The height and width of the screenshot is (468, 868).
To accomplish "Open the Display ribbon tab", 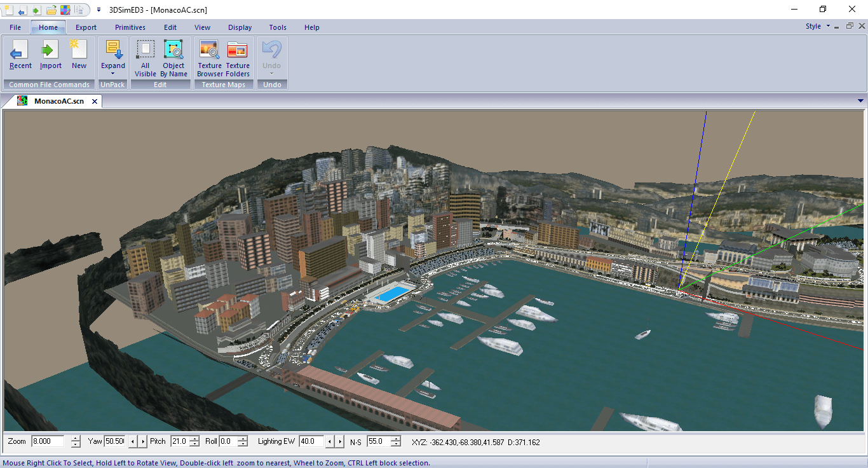I will [x=240, y=27].
